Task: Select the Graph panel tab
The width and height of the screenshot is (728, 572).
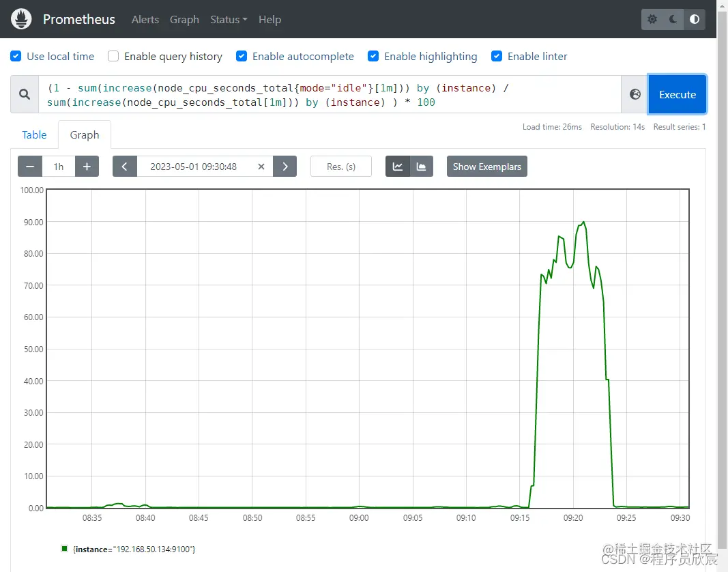Action: pos(85,134)
